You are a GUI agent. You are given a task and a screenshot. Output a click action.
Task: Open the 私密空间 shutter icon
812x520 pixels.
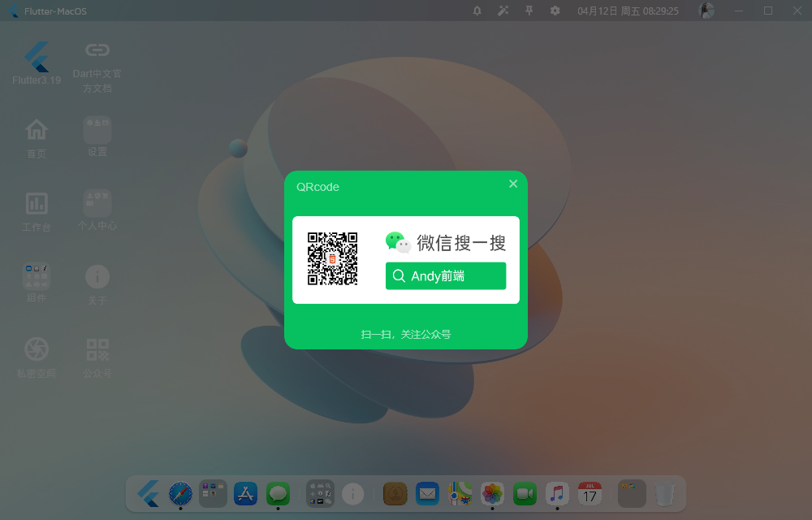(x=37, y=349)
